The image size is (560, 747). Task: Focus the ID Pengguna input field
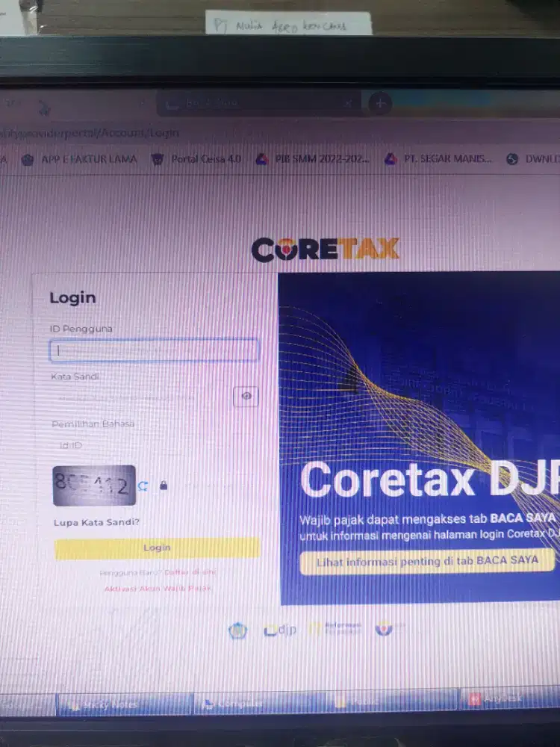coord(155,350)
